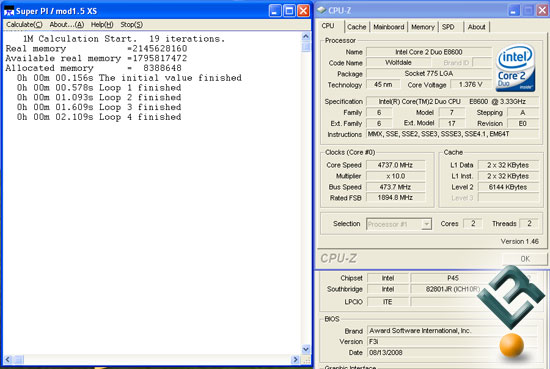The image size is (550, 369).
Task: Click the LPCIO value 'ITE'
Action: (388, 302)
